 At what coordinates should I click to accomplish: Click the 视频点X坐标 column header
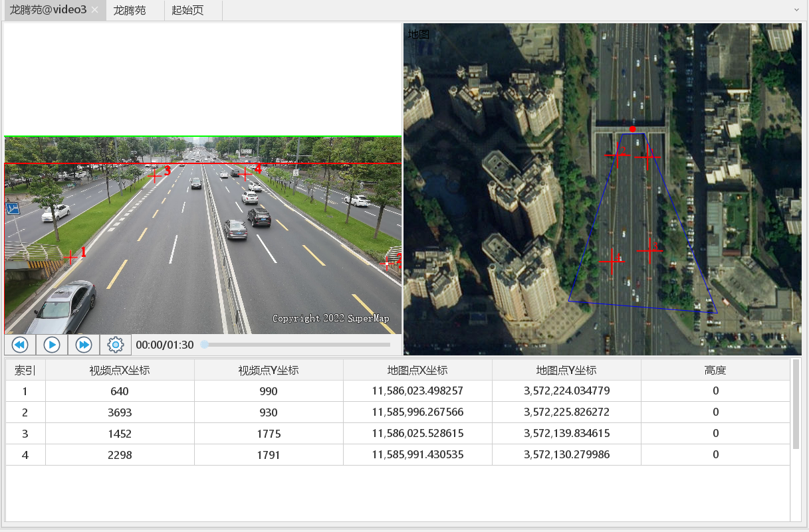[120, 371]
